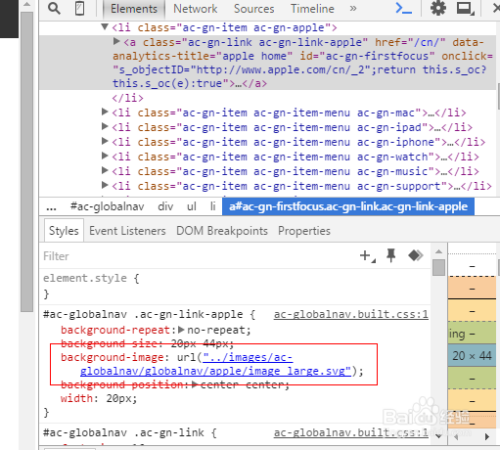Screen dimensions: 500x450
Task: Expand background-repeat shorthand triangle
Action: click(181, 330)
